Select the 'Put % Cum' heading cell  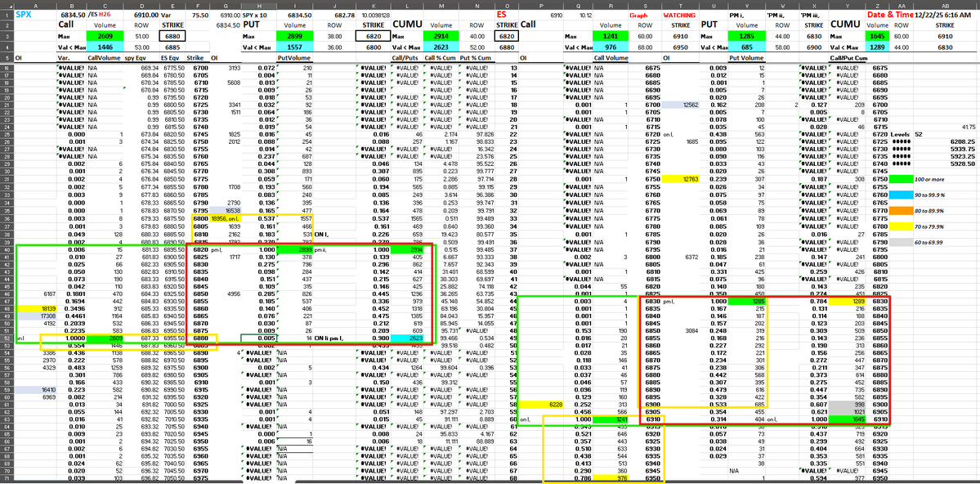(x=477, y=58)
